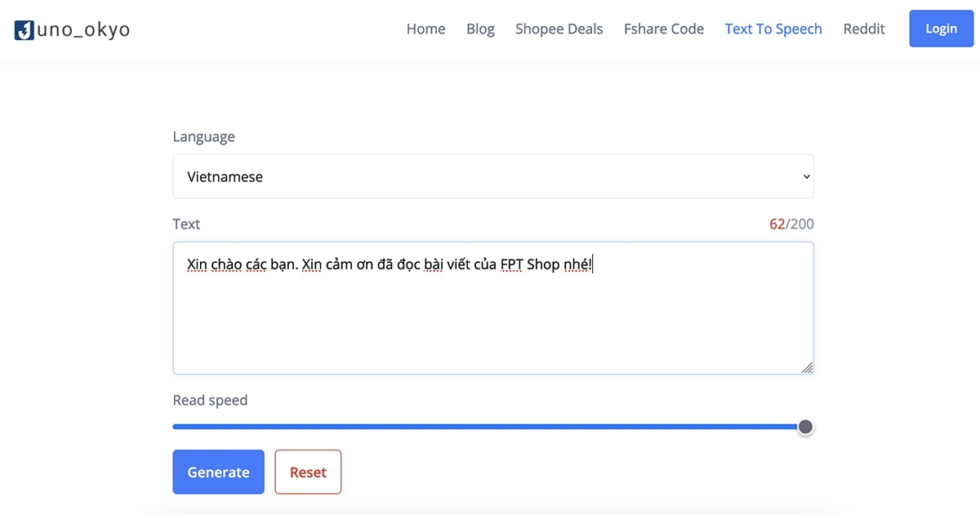This screenshot has height=515, width=980.
Task: Click the Read speed label
Action: (210, 400)
